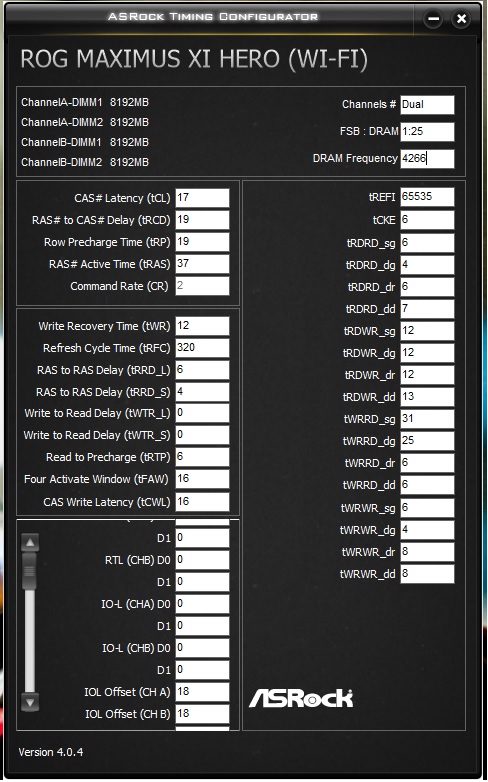Click the Channels # field showing Dual
This screenshot has height=782, width=488.
point(427,105)
